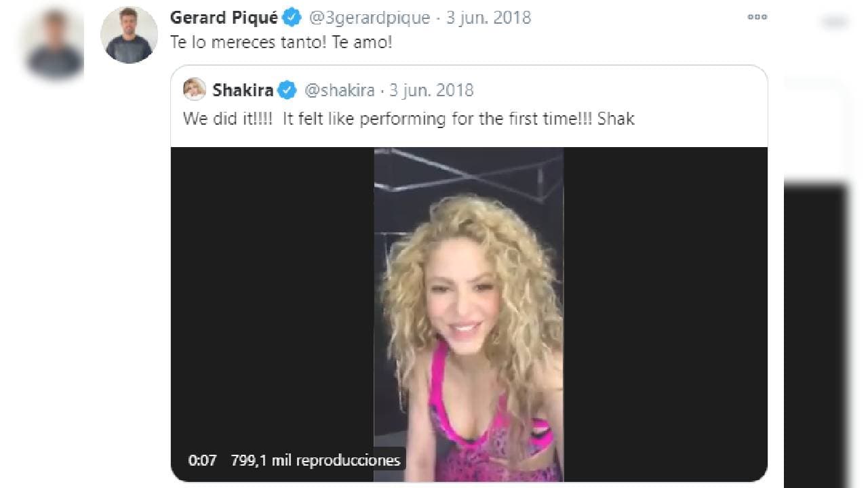Click the 0:07 video duration label
Screen dimensions: 868x488
click(202, 461)
